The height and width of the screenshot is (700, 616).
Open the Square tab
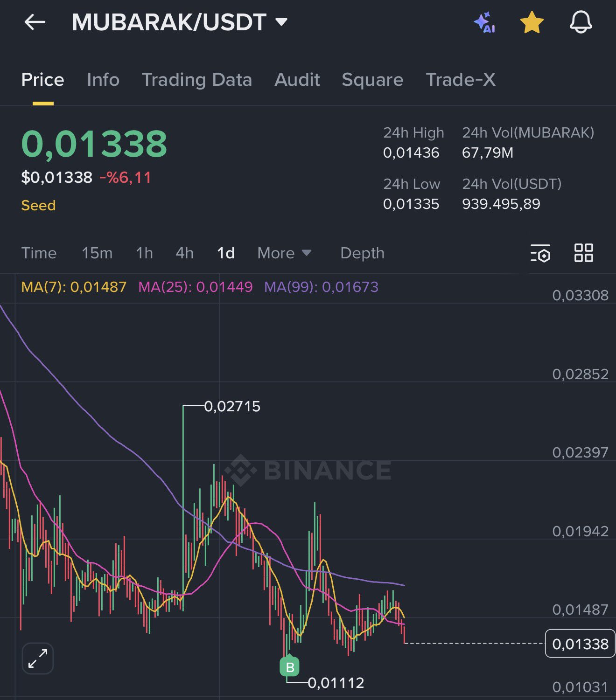click(x=372, y=80)
